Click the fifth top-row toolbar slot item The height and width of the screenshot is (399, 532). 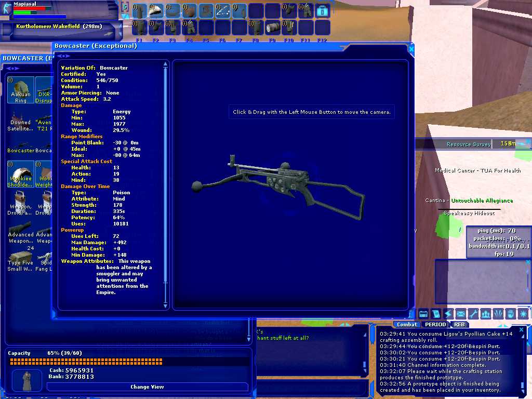pos(206,10)
